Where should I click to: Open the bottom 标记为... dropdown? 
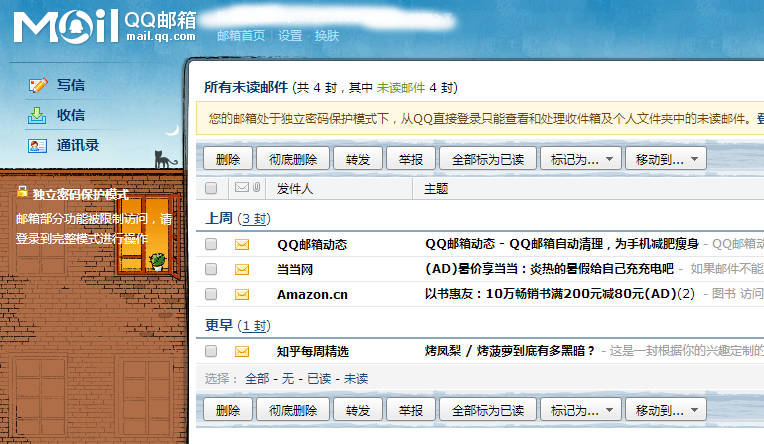pos(581,410)
